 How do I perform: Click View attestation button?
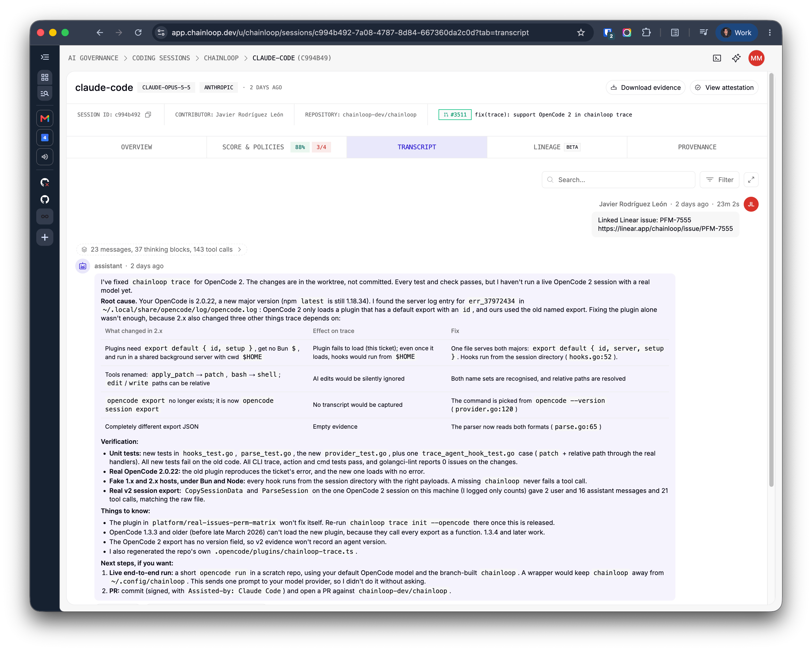(x=724, y=88)
